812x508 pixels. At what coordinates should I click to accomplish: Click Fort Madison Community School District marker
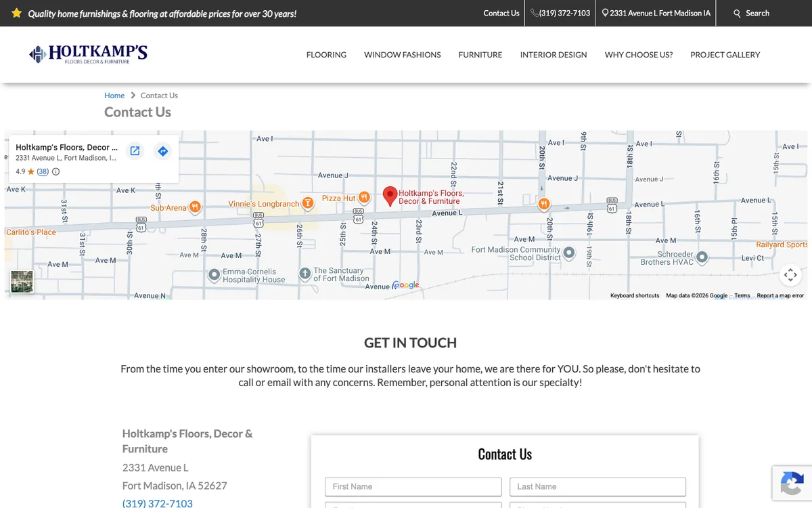(x=569, y=253)
